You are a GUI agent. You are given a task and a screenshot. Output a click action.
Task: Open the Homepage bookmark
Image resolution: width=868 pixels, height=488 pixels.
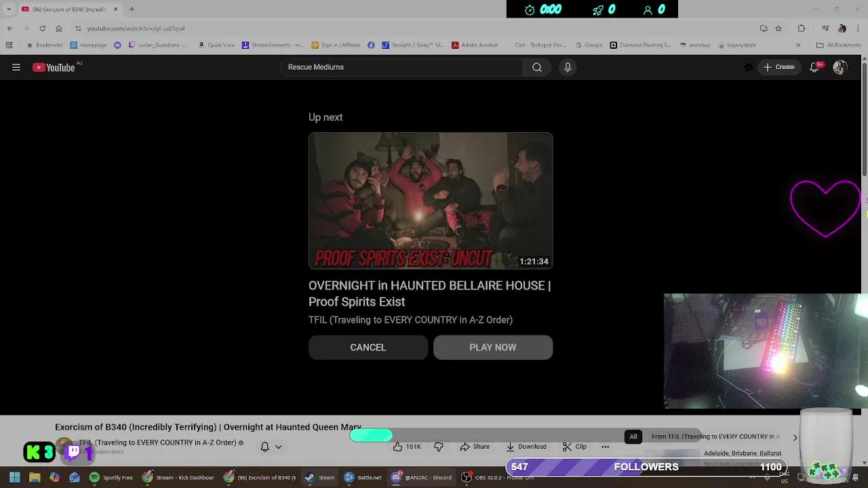(87, 45)
